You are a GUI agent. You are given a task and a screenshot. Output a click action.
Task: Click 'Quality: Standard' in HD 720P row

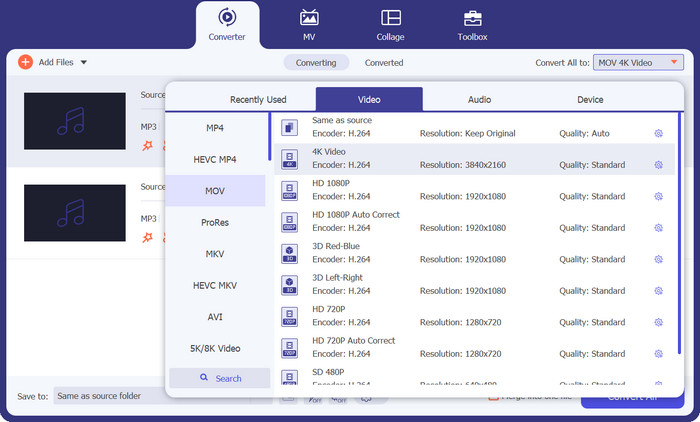tap(592, 322)
